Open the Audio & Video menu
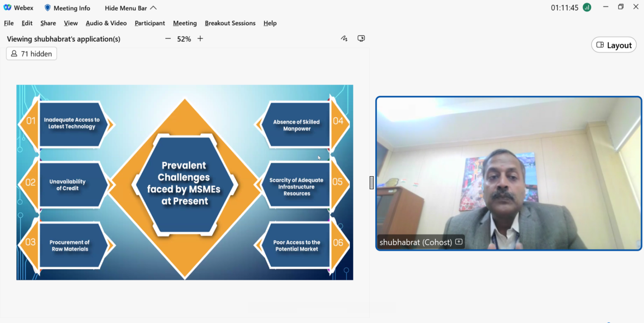 (106, 23)
